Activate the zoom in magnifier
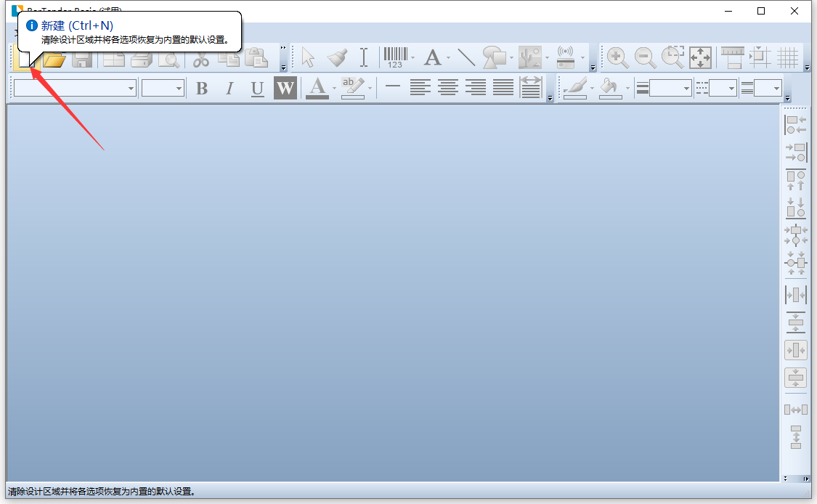This screenshot has width=817, height=504. [x=617, y=57]
